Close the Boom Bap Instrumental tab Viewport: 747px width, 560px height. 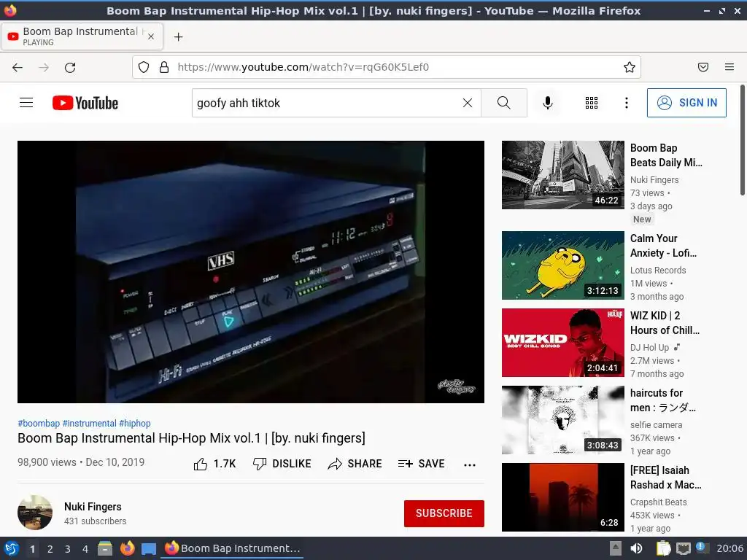pyautogui.click(x=151, y=36)
